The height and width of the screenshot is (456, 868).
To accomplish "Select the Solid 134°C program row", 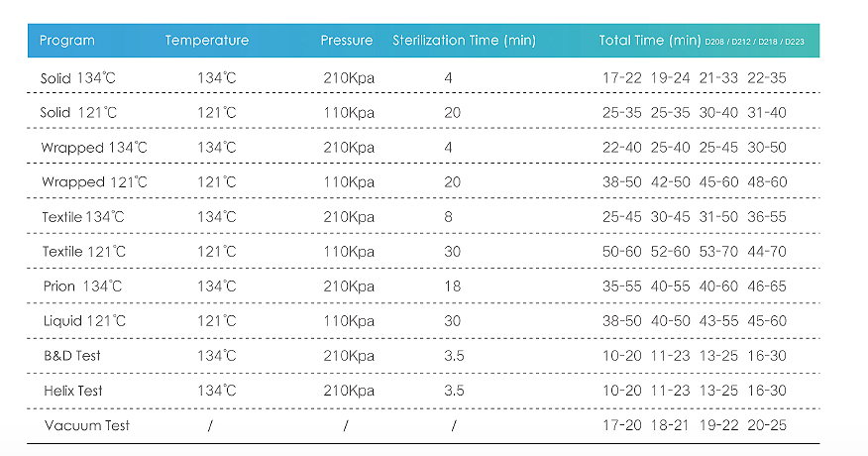I will [x=423, y=78].
